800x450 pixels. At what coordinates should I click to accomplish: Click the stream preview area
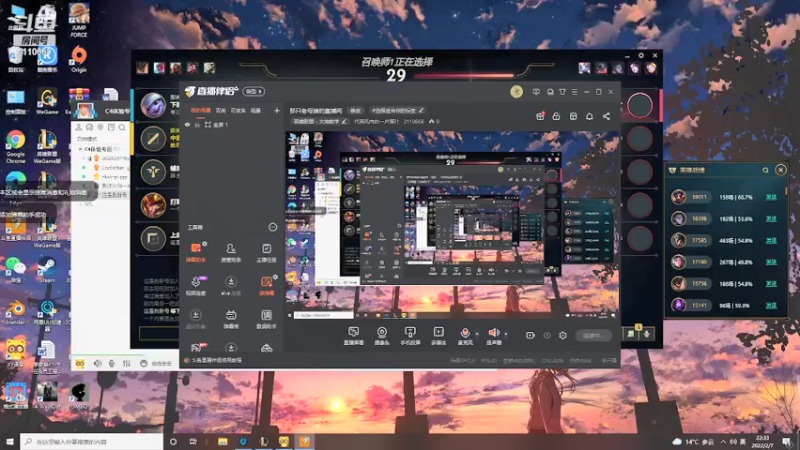452,226
